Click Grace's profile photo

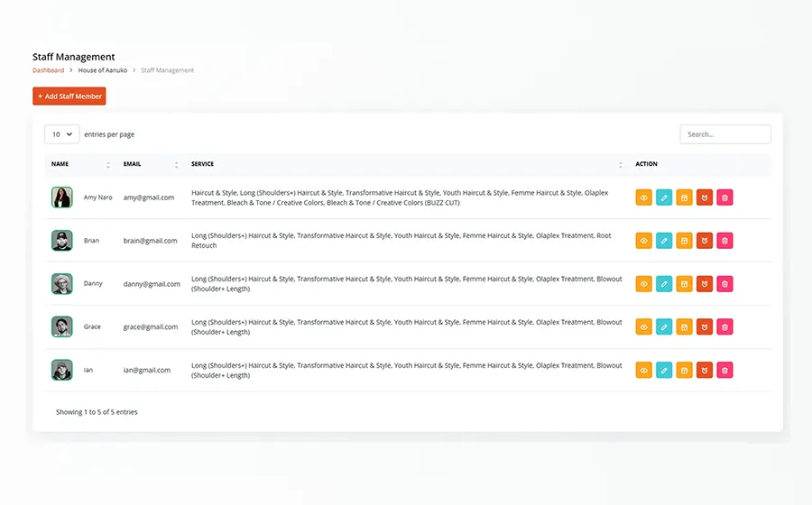tap(61, 326)
